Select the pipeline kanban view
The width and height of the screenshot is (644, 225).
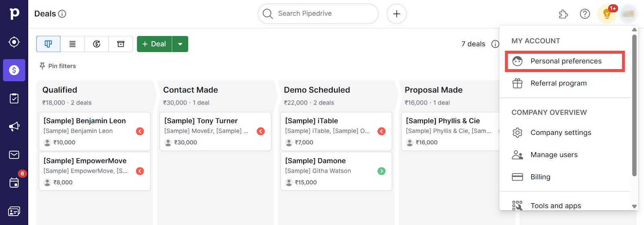[48, 44]
